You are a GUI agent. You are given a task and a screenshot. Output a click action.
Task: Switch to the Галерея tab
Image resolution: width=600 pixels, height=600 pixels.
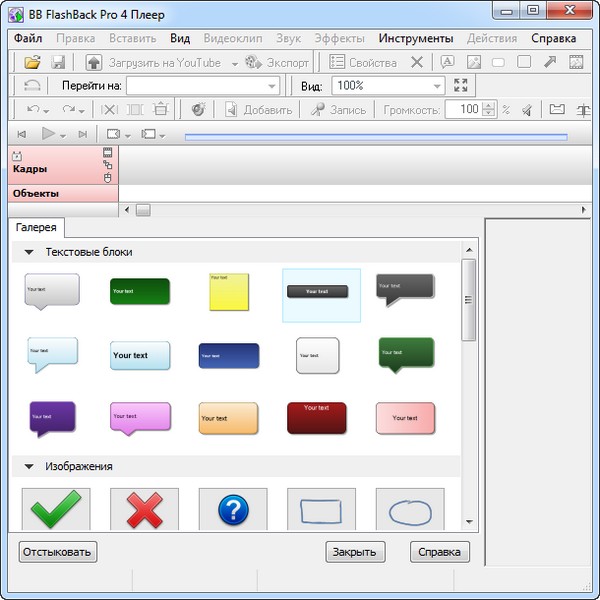point(37,229)
